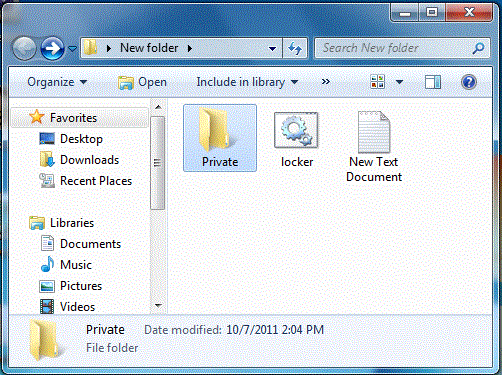
Task: Click the Refresh button beside address bar
Action: [x=295, y=49]
